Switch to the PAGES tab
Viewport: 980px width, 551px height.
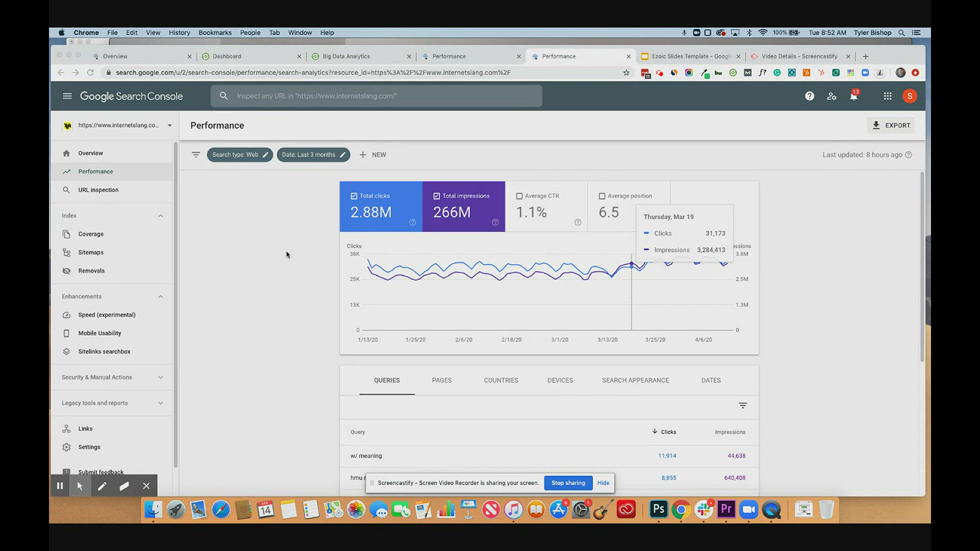[x=442, y=380]
